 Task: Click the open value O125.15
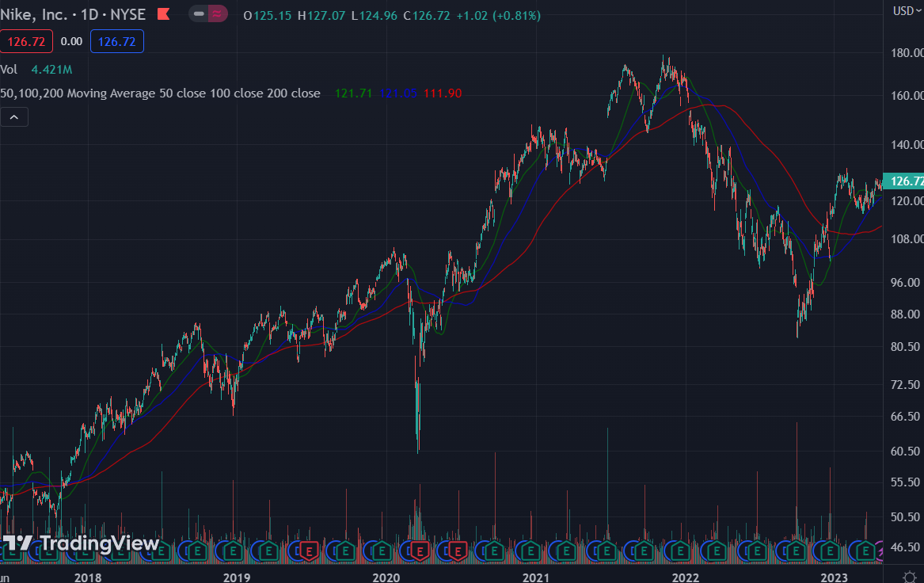pos(268,15)
